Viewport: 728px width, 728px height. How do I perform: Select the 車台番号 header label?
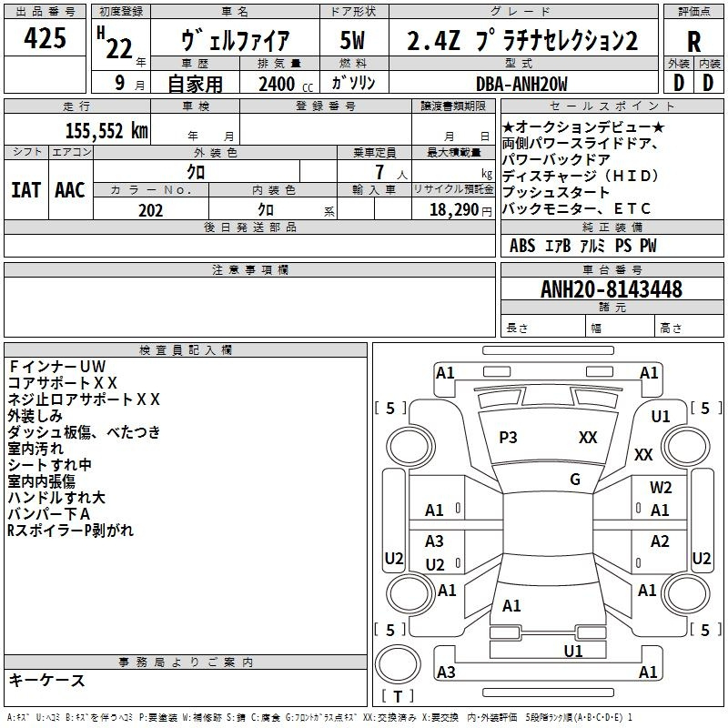(x=612, y=269)
